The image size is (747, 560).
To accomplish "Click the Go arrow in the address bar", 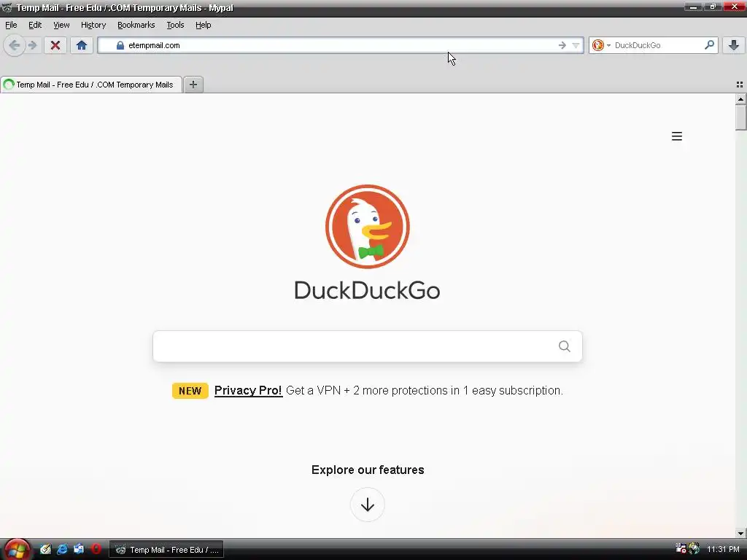I will pos(562,45).
